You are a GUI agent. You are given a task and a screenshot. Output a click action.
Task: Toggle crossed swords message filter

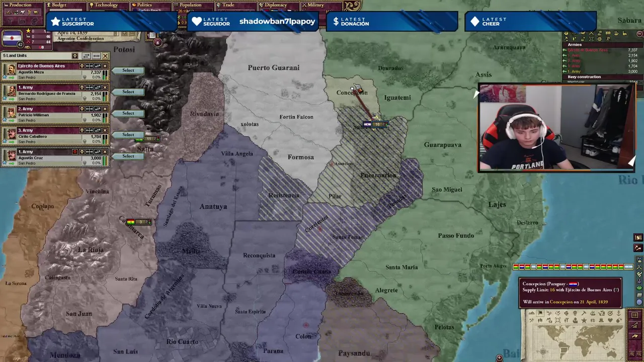point(639,267)
